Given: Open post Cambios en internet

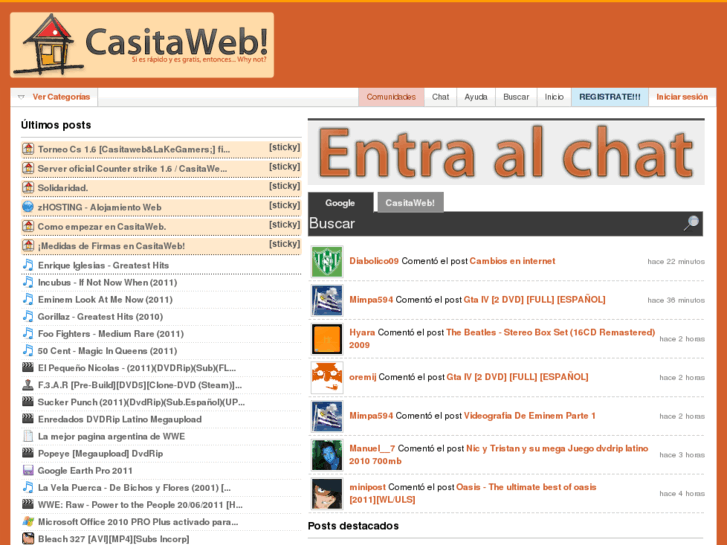Looking at the screenshot, I should click(x=512, y=261).
